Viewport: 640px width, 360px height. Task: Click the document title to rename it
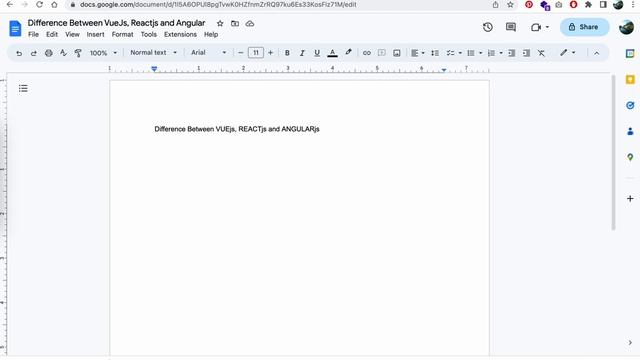(116, 23)
